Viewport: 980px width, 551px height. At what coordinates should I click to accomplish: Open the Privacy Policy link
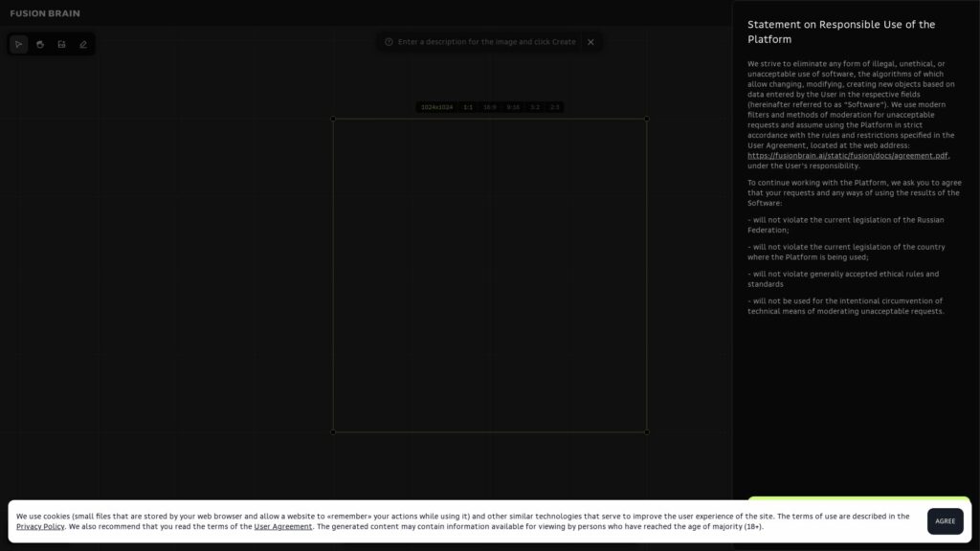40,525
